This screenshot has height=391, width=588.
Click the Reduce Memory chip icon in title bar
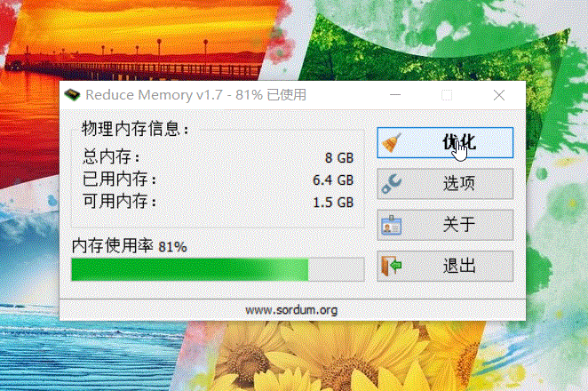tap(72, 95)
